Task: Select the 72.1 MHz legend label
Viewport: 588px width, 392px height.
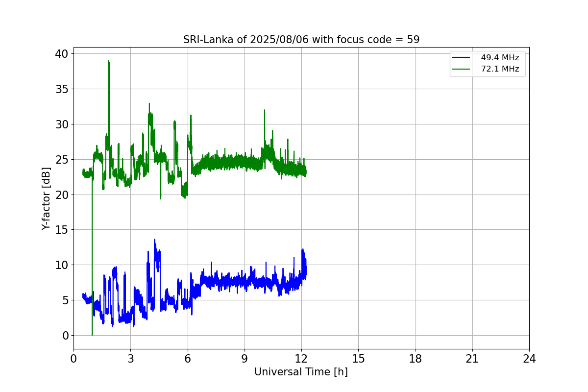Action: click(500, 69)
